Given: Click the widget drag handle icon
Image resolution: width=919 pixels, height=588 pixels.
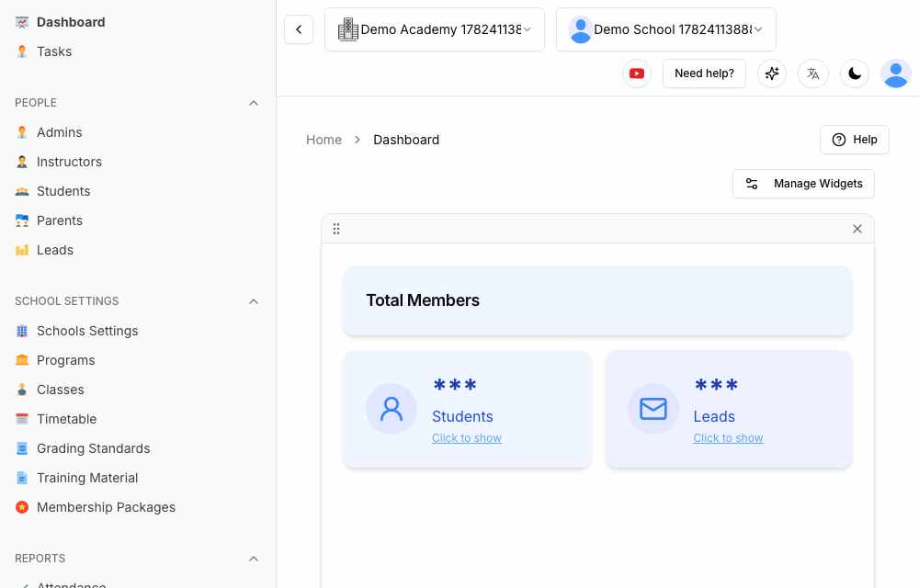Looking at the screenshot, I should tap(336, 229).
